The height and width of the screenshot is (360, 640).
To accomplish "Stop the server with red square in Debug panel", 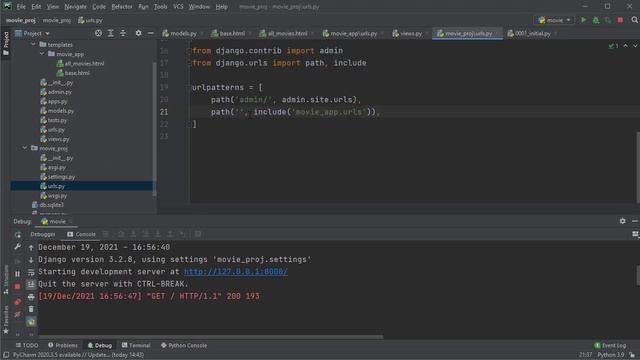I will click(17, 287).
